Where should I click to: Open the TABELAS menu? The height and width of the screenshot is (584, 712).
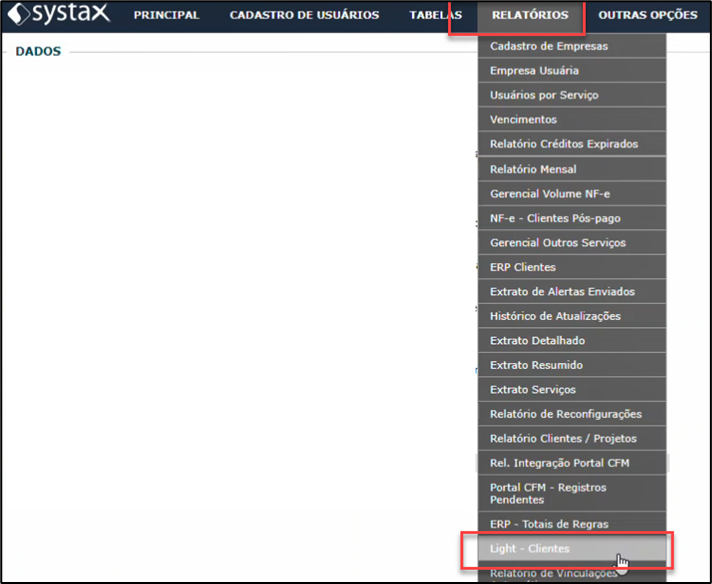[435, 15]
